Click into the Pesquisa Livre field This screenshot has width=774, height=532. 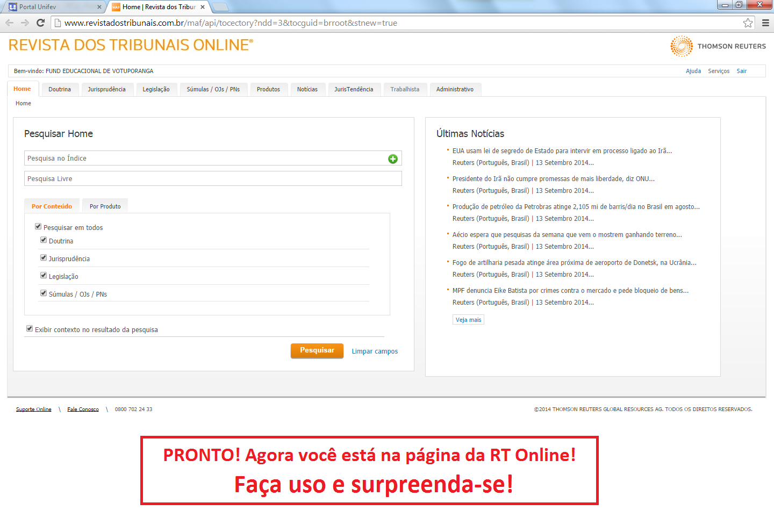click(213, 179)
